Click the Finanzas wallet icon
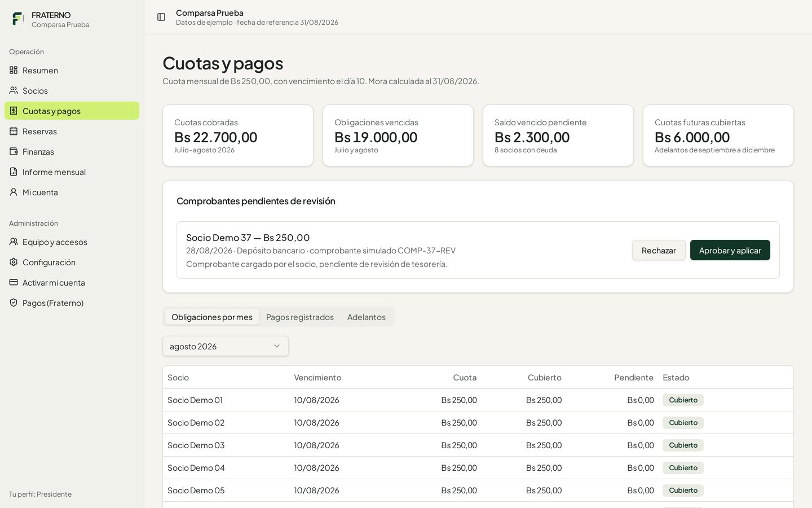This screenshot has width=812, height=508. pos(14,151)
